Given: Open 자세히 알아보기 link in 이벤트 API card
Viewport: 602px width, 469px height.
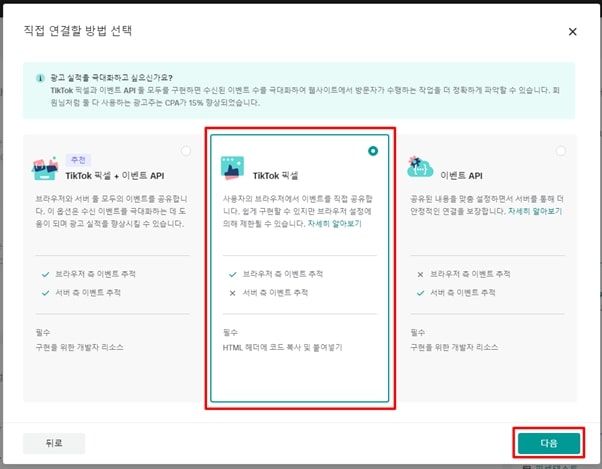Looking at the screenshot, I should 534,212.
